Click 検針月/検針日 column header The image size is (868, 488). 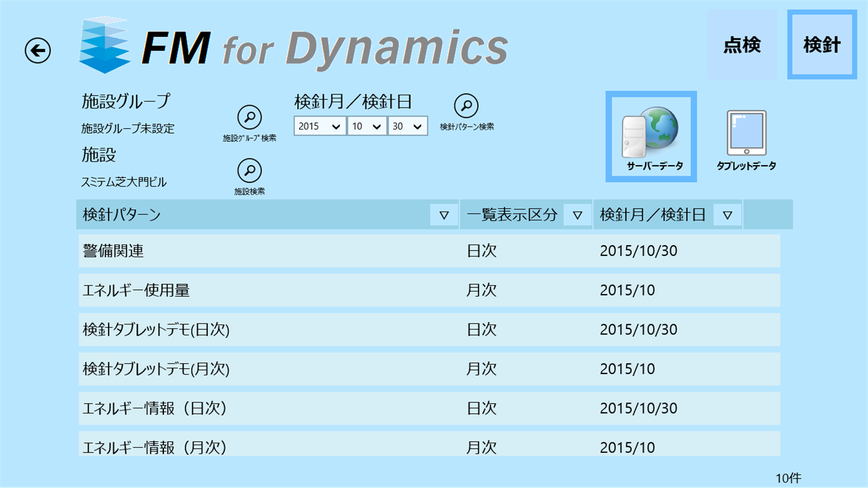click(x=668, y=214)
